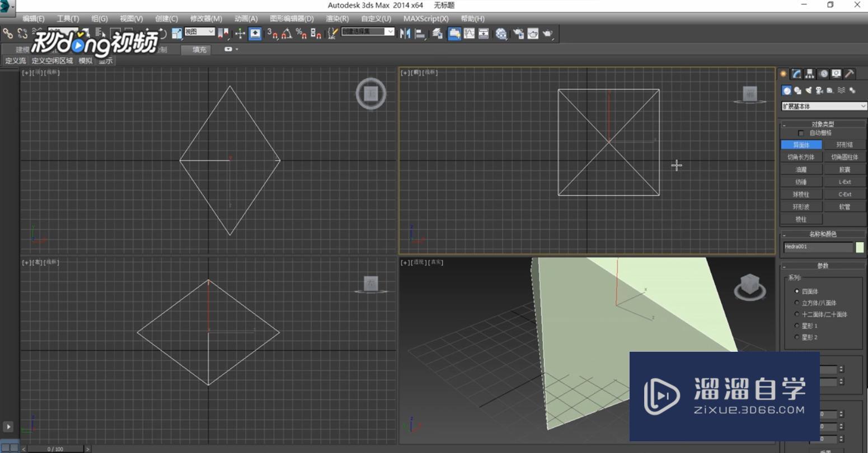Open the 创建选择集 dropdown
868x453 pixels.
tap(391, 32)
